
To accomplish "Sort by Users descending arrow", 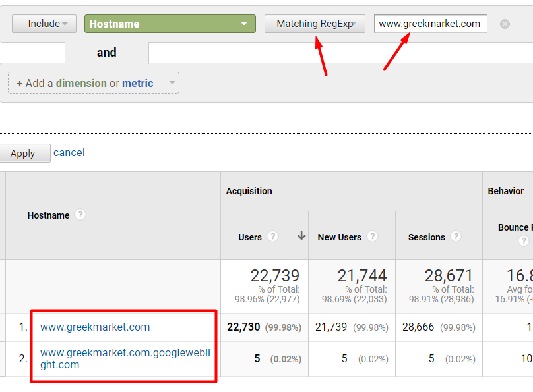I will (x=301, y=235).
